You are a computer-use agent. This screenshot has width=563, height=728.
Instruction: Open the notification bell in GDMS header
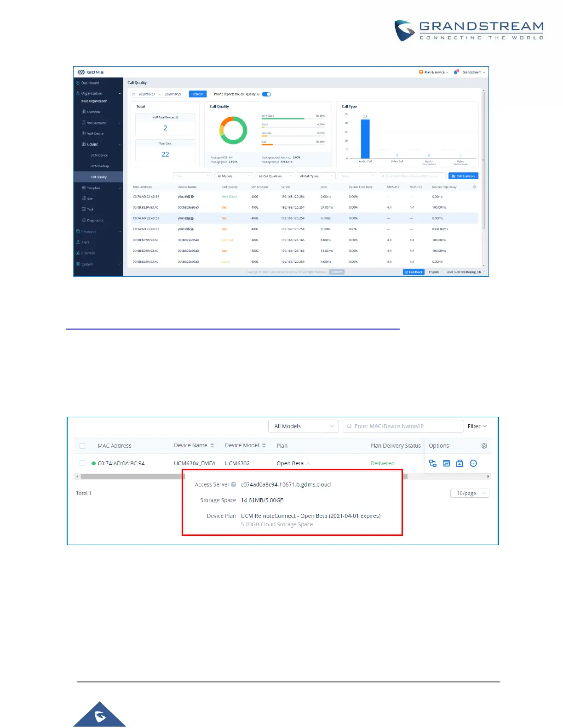(456, 72)
